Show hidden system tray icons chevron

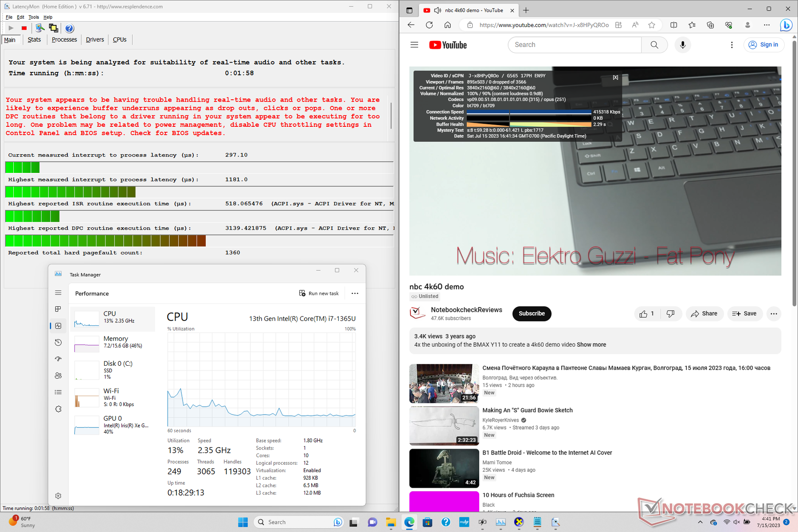(700, 522)
